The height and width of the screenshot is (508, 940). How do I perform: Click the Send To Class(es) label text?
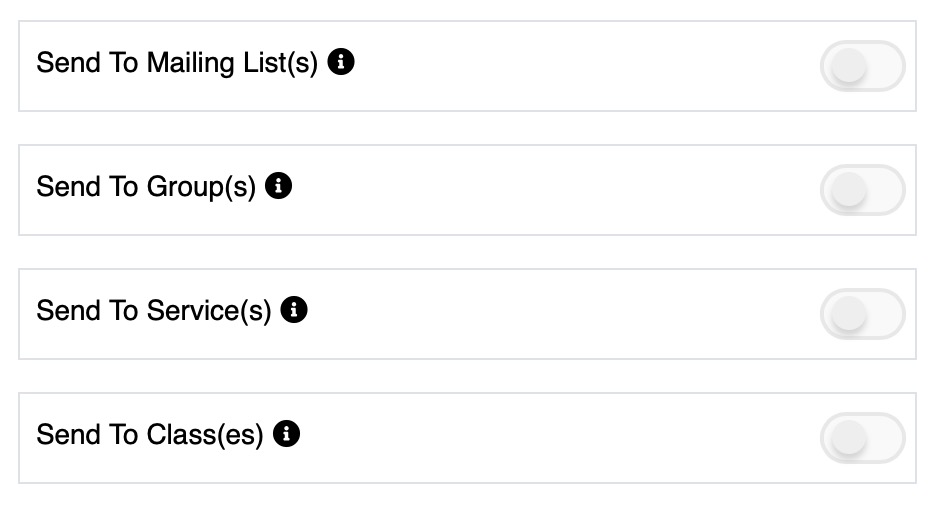pos(150,435)
